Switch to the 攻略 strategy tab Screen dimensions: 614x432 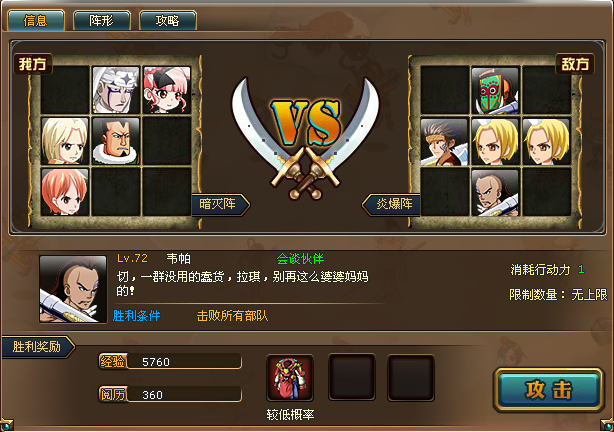pos(168,20)
